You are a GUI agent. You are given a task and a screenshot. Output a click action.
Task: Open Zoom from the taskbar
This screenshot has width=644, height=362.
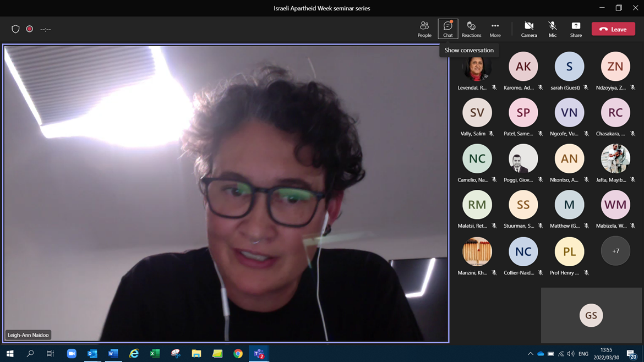(72, 353)
